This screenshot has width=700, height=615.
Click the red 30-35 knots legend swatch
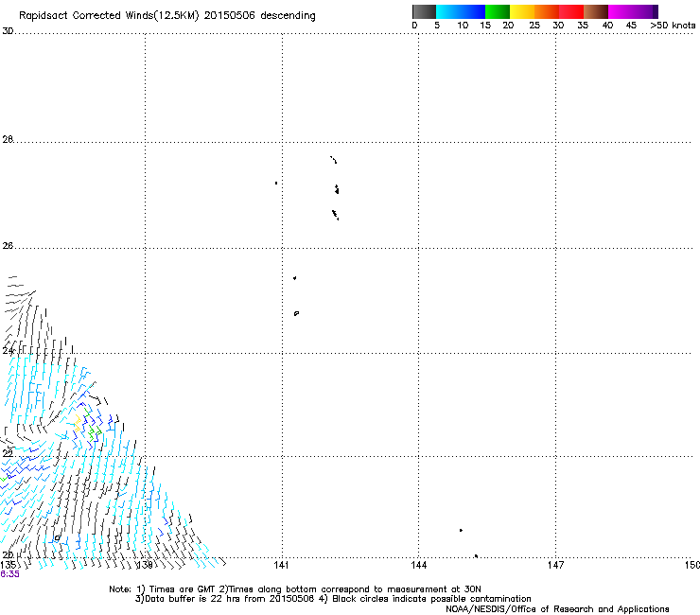click(571, 11)
